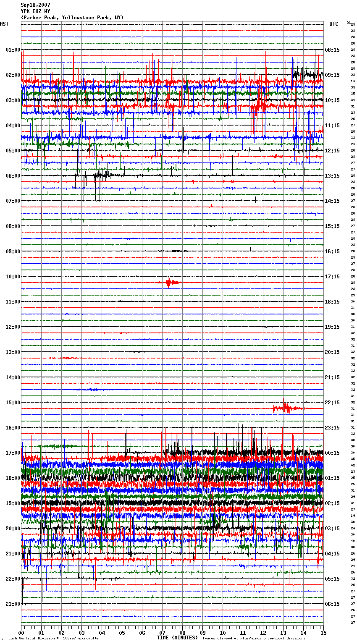Select the 07 minute tick label

[163, 633]
